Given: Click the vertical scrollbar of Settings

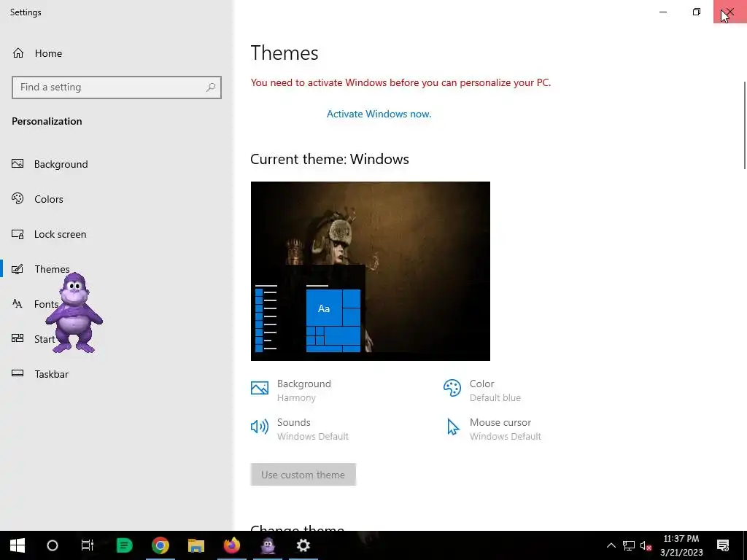Looking at the screenshot, I should pos(745,125).
